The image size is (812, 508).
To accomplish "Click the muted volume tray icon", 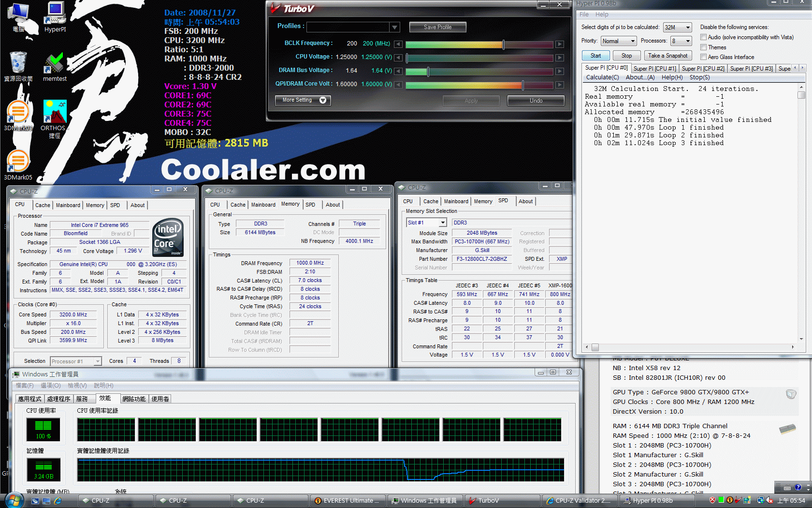I will click(769, 500).
